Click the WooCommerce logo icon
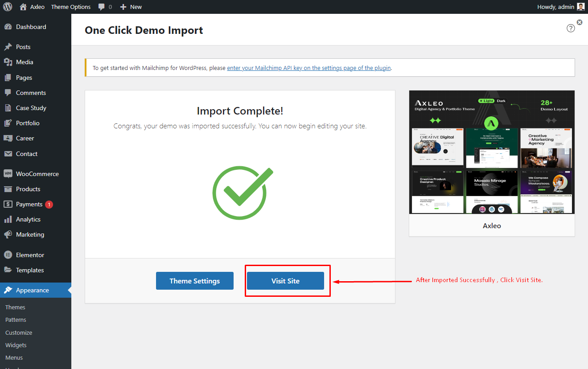 pos(8,174)
